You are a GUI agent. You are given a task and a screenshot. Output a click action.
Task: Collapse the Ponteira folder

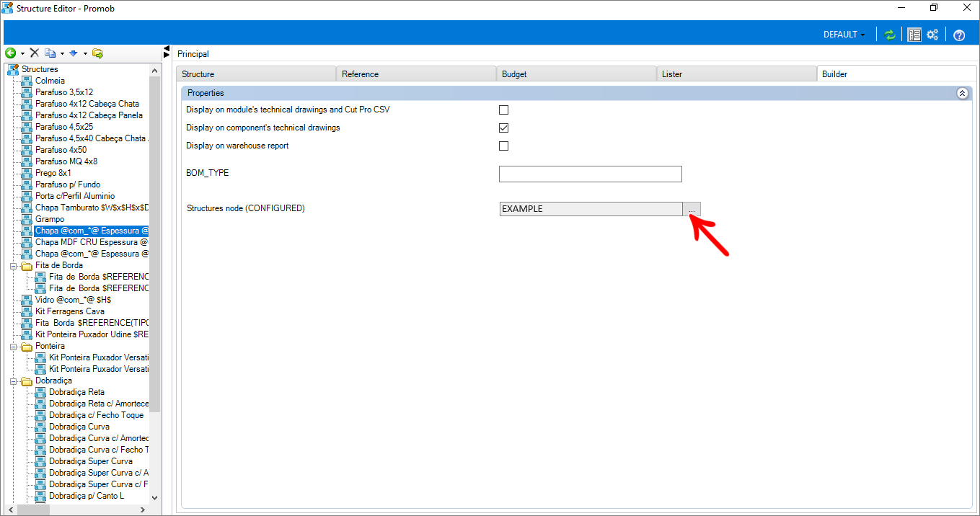pyautogui.click(x=13, y=346)
